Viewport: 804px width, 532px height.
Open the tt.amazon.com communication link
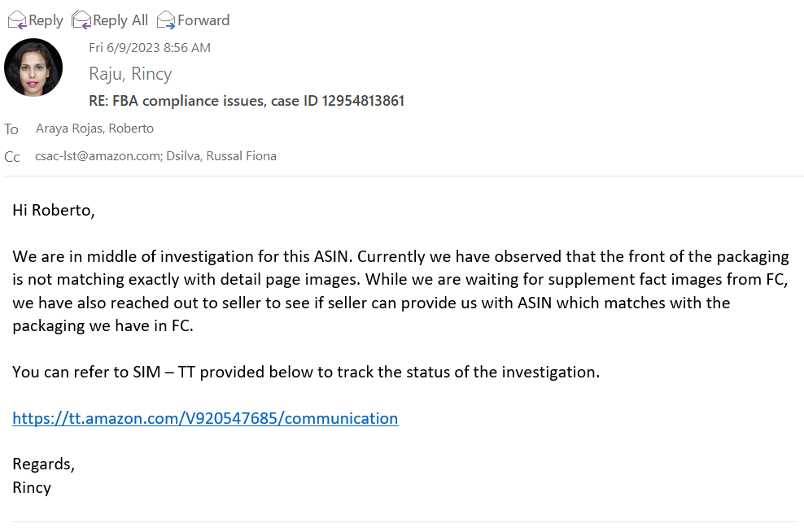[x=205, y=418]
